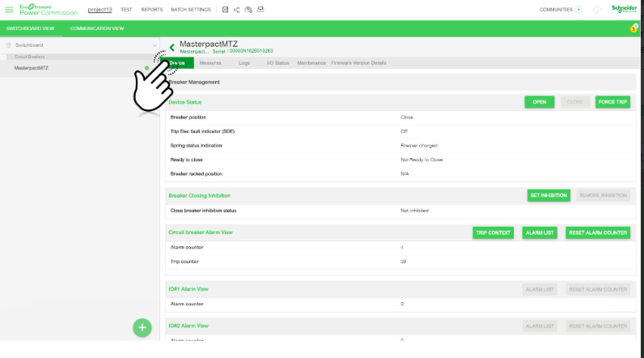Click the IO#1 Alarm View heading
Image resolution: width=644 pixels, height=358 pixels.
[x=189, y=289]
